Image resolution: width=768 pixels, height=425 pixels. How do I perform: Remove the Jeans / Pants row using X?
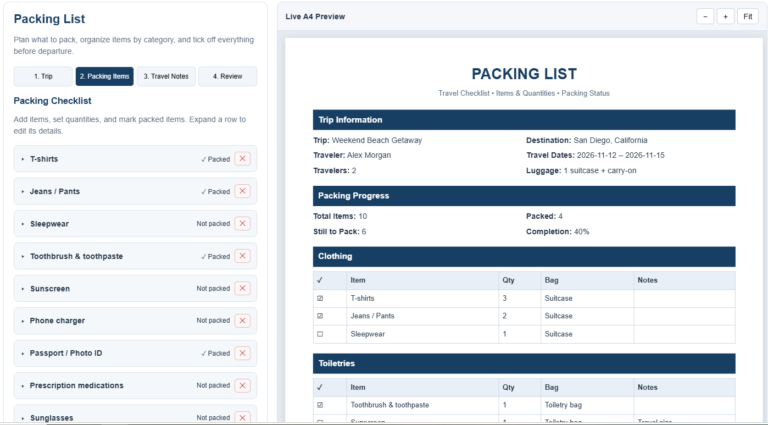click(x=242, y=191)
